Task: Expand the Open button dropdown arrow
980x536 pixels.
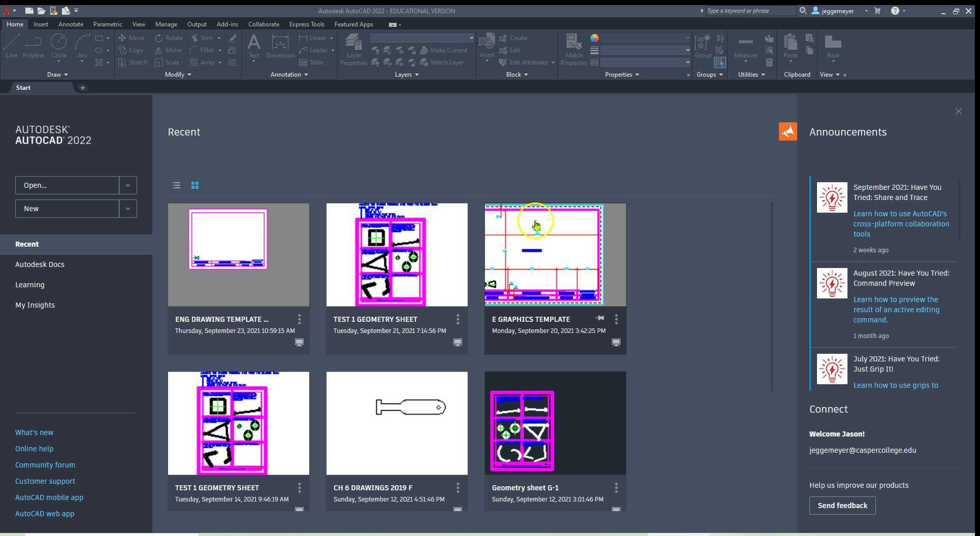Action: coord(128,185)
